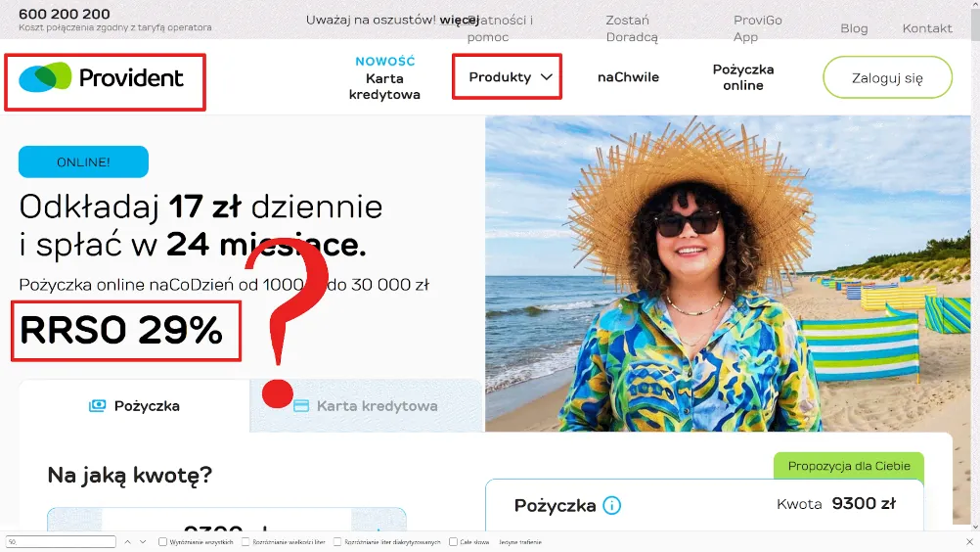
Task: Click the Kwota 9300 zł value
Action: [836, 503]
